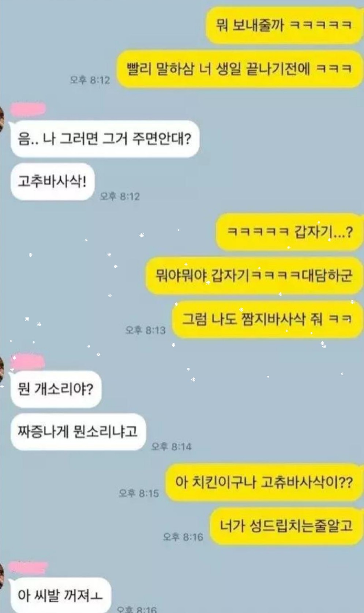Select the message 아 치킨이구나 고츄바사삭이??
Screen dimensions: 364x613
coord(263,482)
